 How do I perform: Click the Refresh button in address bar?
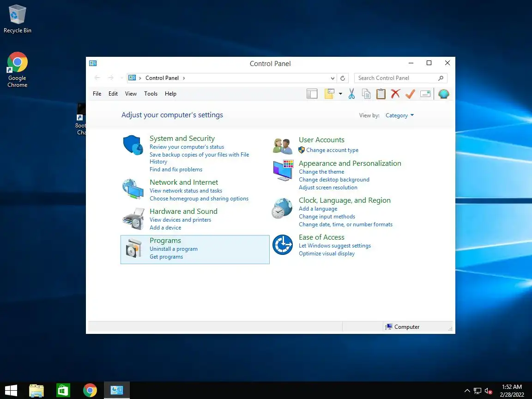pyautogui.click(x=343, y=78)
